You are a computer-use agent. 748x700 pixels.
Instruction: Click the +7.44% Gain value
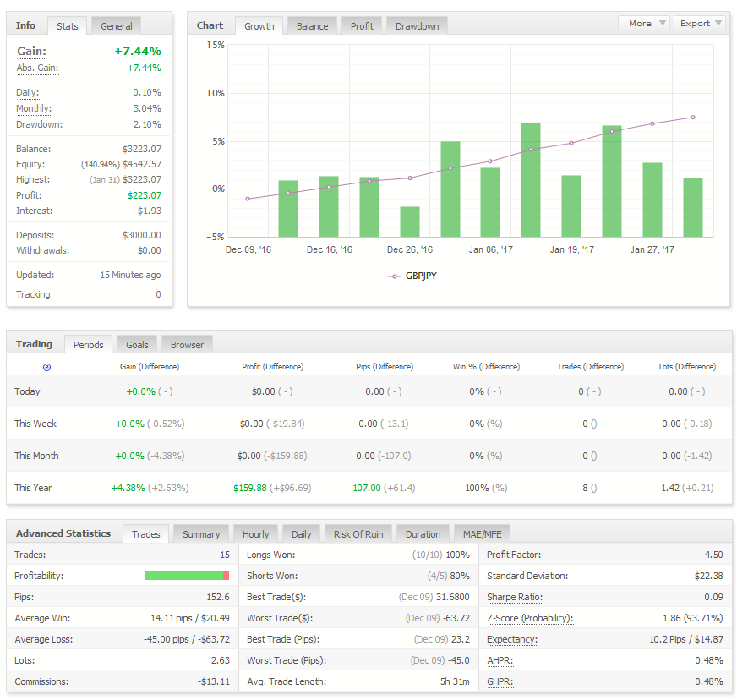pyautogui.click(x=138, y=51)
